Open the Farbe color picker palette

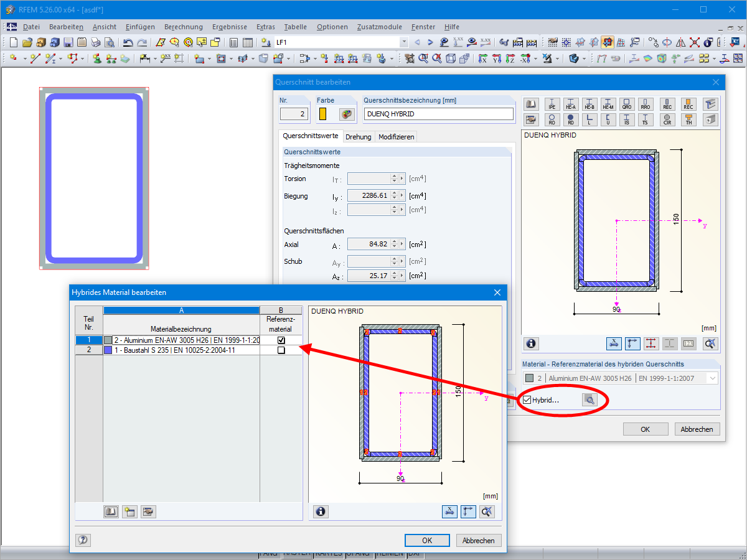pyautogui.click(x=346, y=114)
